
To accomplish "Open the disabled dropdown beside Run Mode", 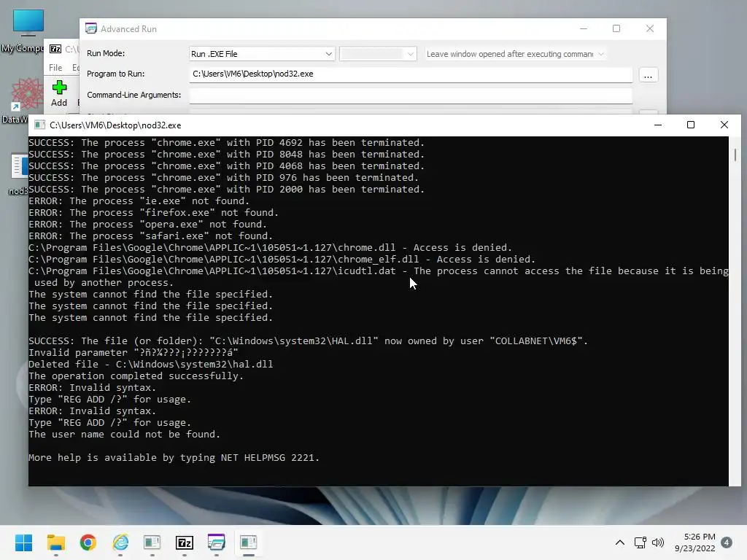I will click(378, 54).
